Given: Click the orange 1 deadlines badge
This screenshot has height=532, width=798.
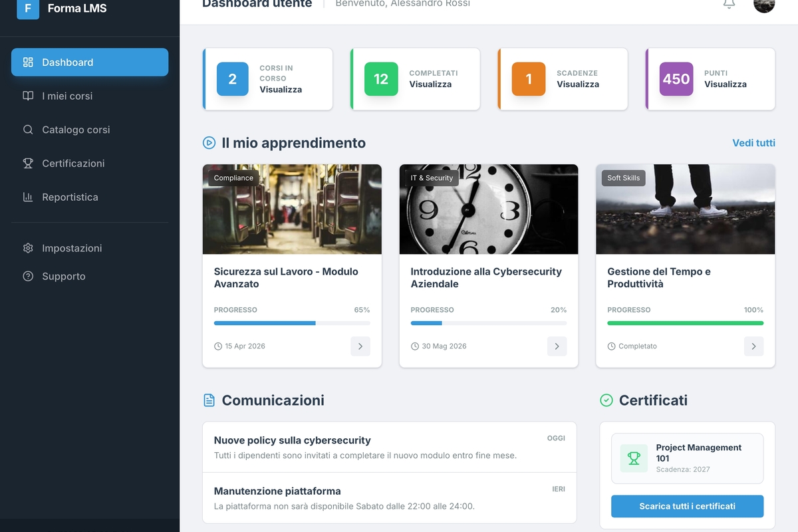Looking at the screenshot, I should (529, 79).
